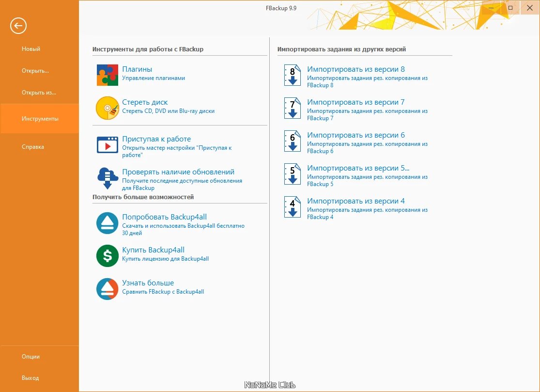Click Импортировать из версии 4 link
540x392 pixels.
[356, 201]
